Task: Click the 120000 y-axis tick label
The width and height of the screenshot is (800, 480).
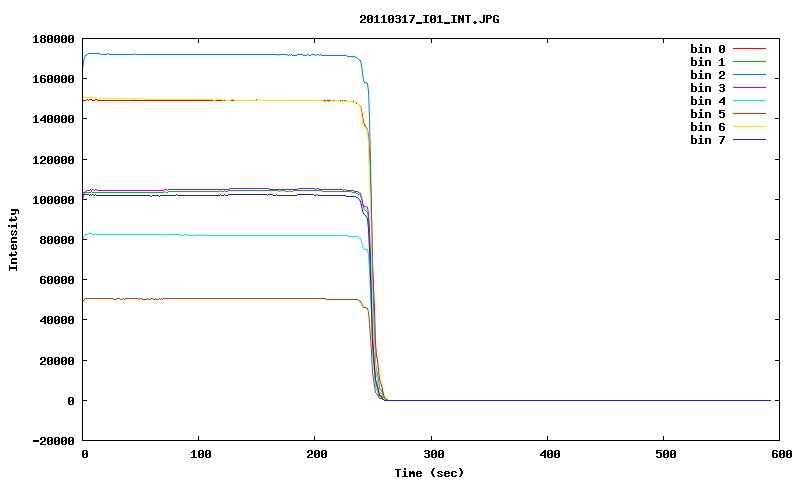Action: [x=53, y=160]
